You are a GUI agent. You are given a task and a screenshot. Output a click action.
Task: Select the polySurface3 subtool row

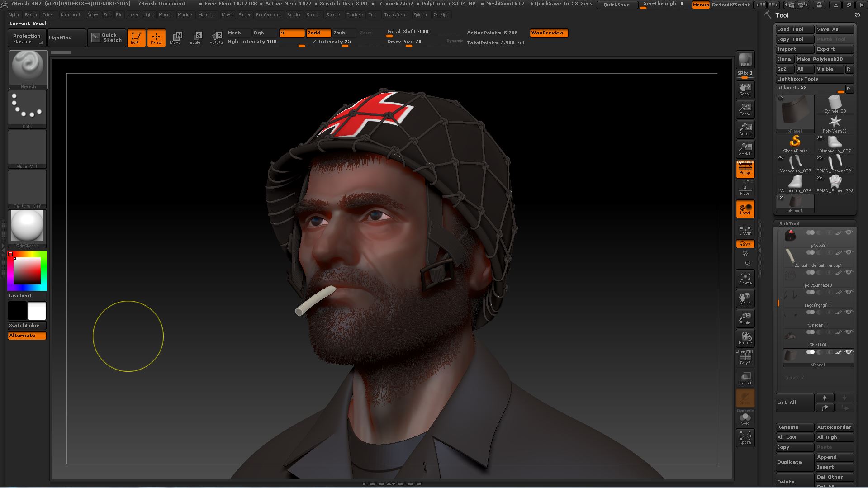coord(818,279)
